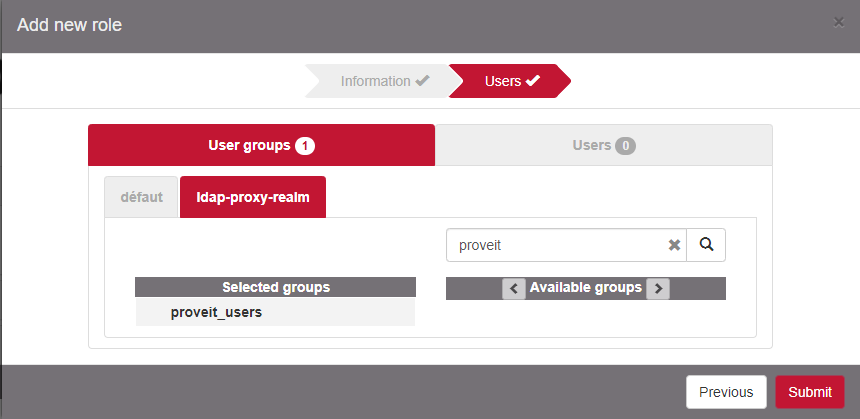Screen dimensions: 860x419
Task: Clear the proveit search text
Action: pyautogui.click(x=674, y=245)
